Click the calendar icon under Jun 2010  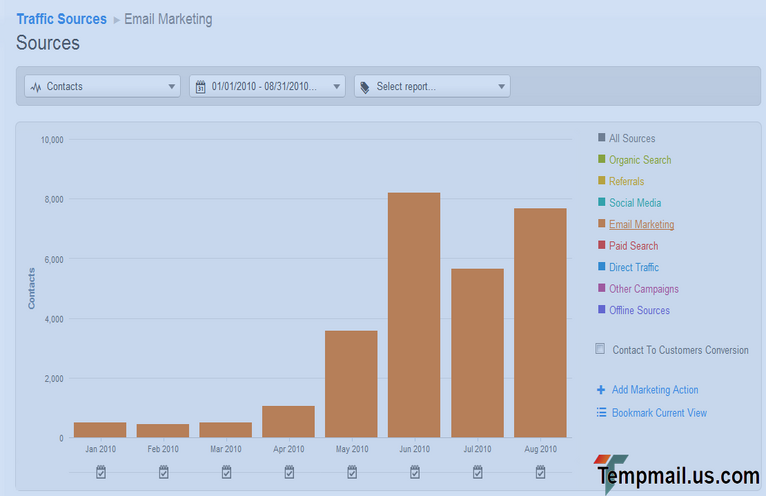(414, 471)
